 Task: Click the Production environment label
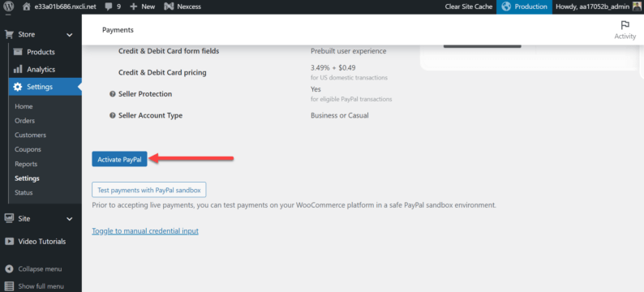531,6
